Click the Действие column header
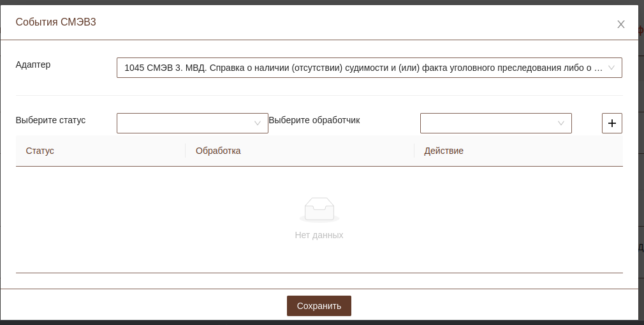This screenshot has width=644, height=325. pos(444,151)
